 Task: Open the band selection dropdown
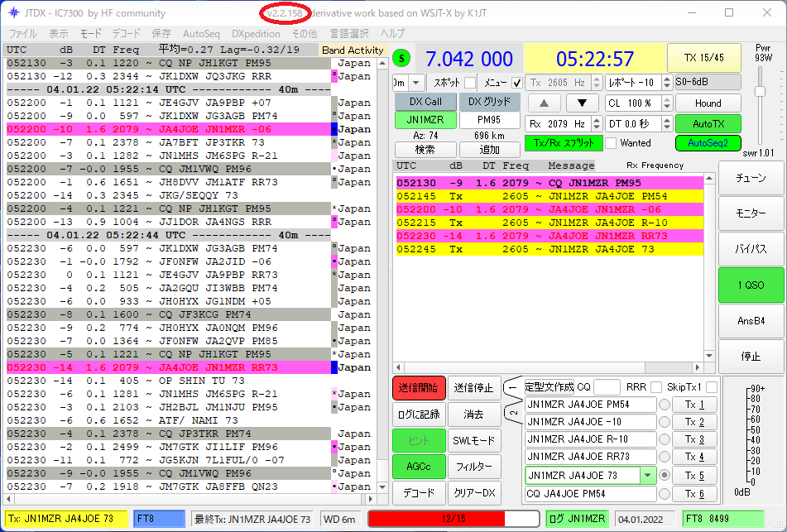tap(416, 82)
